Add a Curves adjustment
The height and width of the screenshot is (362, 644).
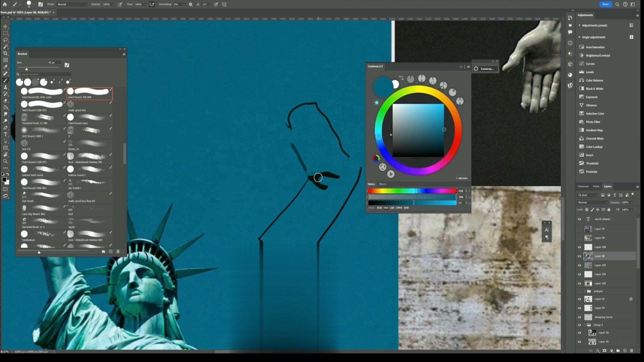tap(590, 64)
